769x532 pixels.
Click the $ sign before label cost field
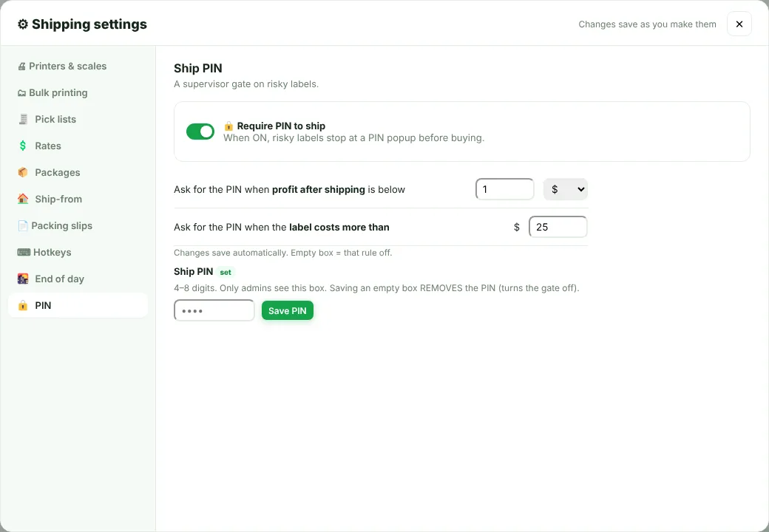pyautogui.click(x=516, y=228)
